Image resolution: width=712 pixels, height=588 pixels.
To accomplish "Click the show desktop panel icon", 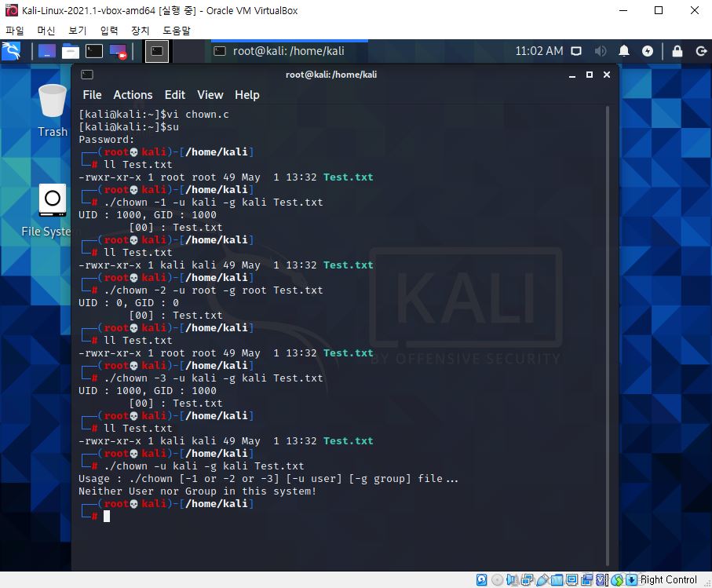I will [47, 51].
